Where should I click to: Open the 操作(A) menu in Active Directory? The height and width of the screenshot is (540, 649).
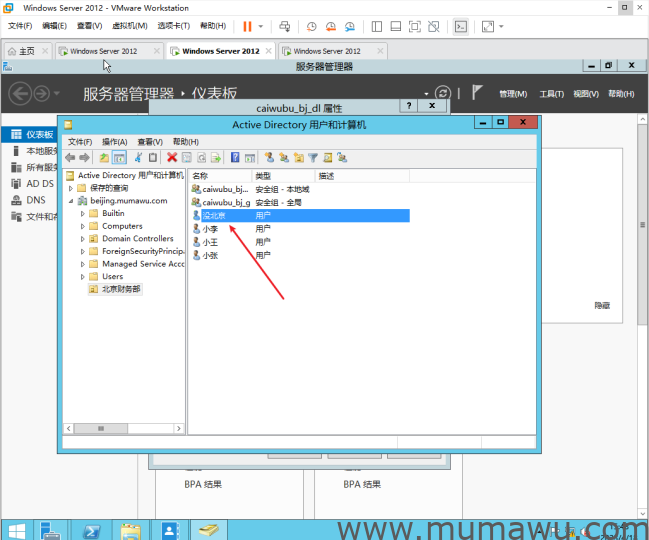(114, 142)
